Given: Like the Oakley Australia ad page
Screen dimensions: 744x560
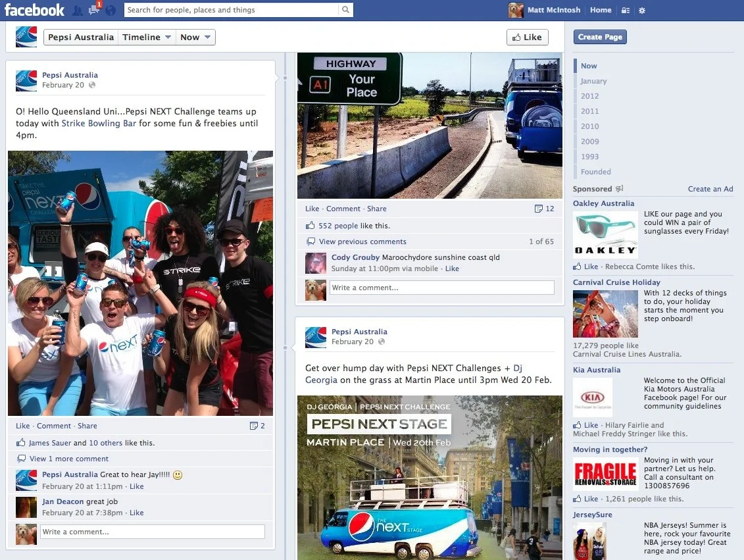Looking at the screenshot, I should [591, 267].
